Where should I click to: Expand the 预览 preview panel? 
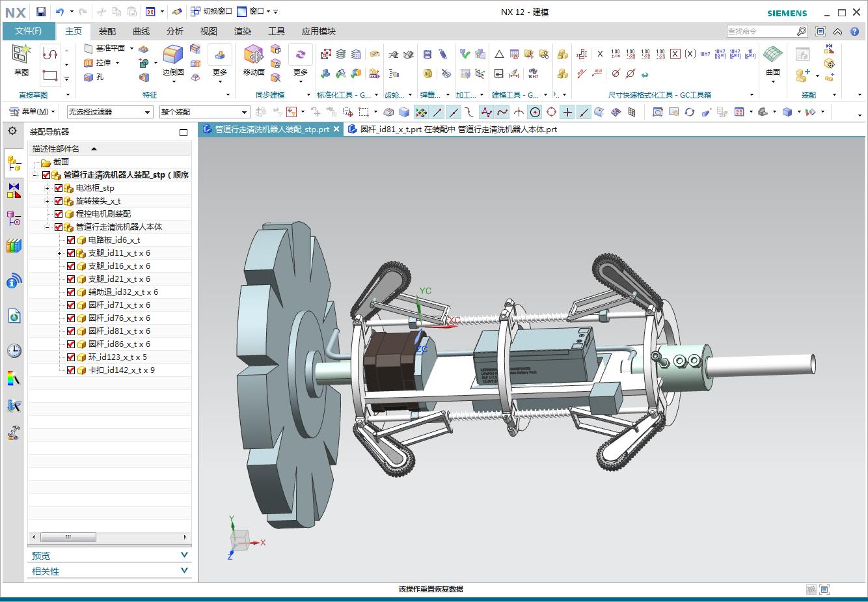110,555
